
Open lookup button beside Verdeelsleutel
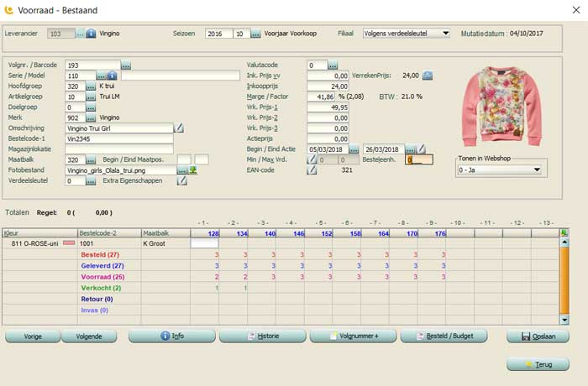91,180
